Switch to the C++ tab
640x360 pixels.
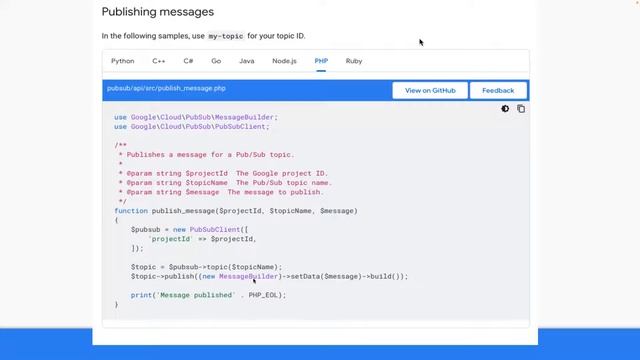(x=158, y=61)
